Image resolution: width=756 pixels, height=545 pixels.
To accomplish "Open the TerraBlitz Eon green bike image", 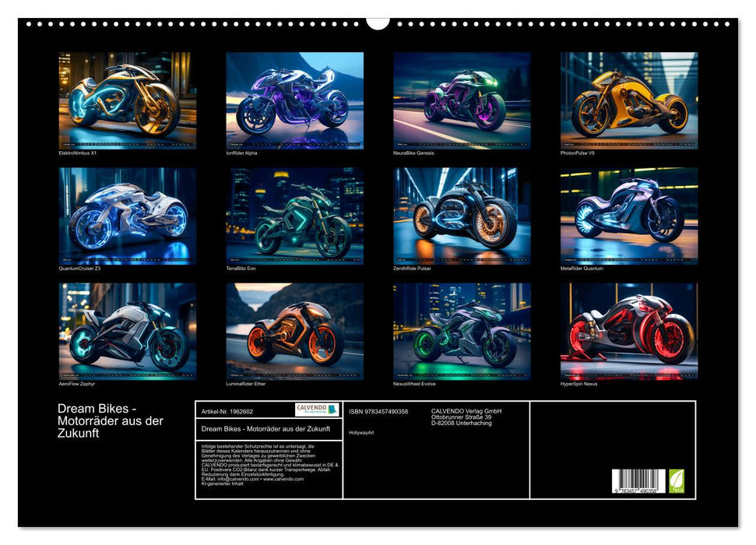I will [x=294, y=216].
